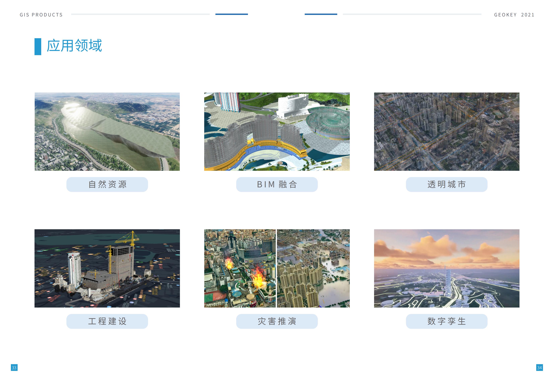The image size is (554, 392).
Task: Open the digital twin sunset city image
Action: coord(447,268)
